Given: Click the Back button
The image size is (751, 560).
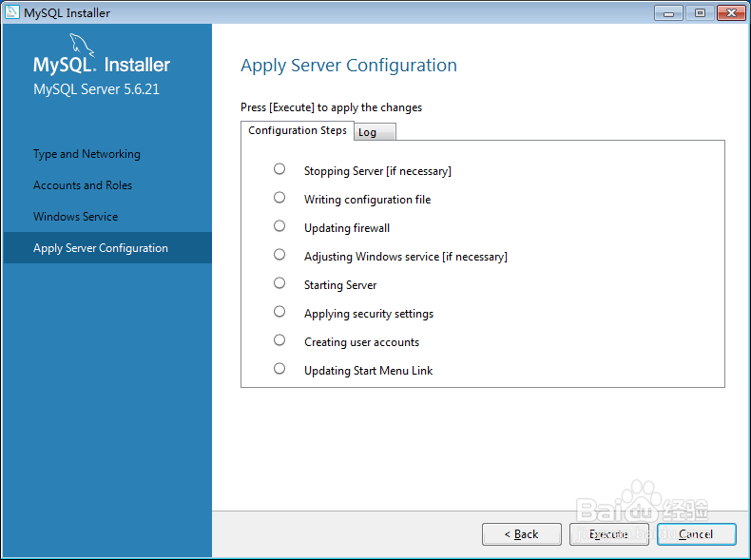Looking at the screenshot, I should [522, 534].
